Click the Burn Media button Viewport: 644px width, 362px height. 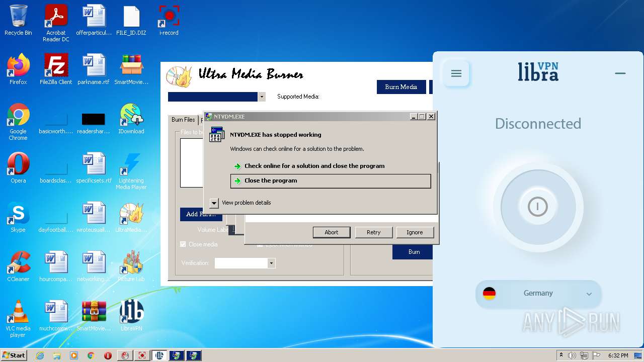pos(401,87)
